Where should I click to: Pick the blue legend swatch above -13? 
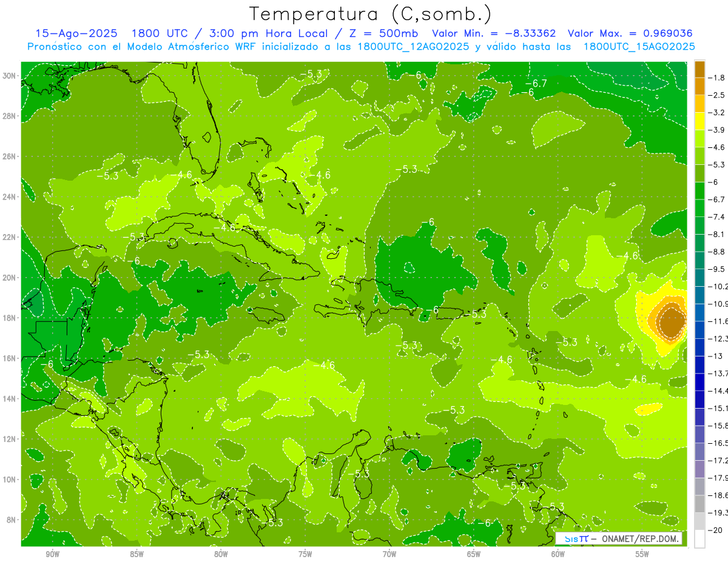699,347
